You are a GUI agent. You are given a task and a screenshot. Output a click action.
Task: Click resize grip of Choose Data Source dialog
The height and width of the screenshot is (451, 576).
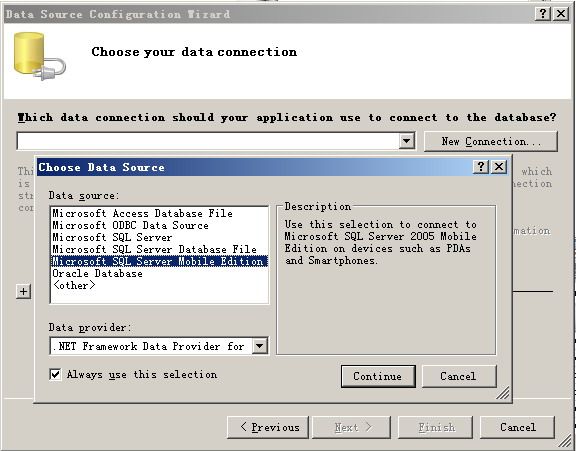(503, 393)
